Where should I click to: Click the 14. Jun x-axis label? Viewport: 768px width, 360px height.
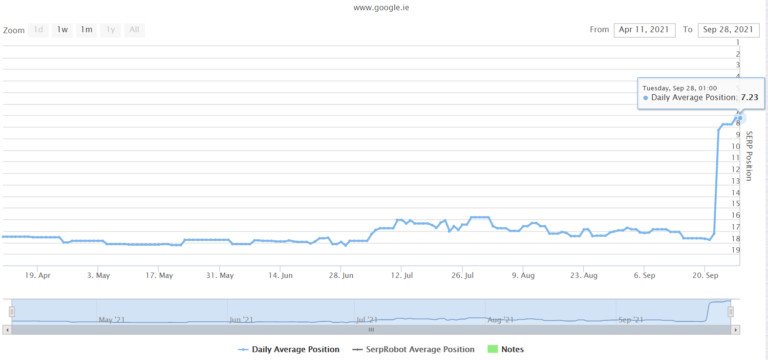281,276
